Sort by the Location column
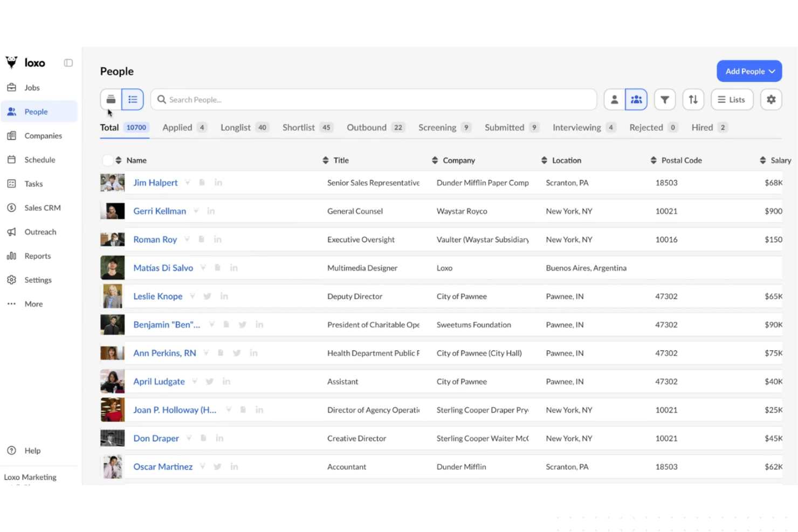The width and height of the screenshot is (798, 532). pyautogui.click(x=544, y=161)
